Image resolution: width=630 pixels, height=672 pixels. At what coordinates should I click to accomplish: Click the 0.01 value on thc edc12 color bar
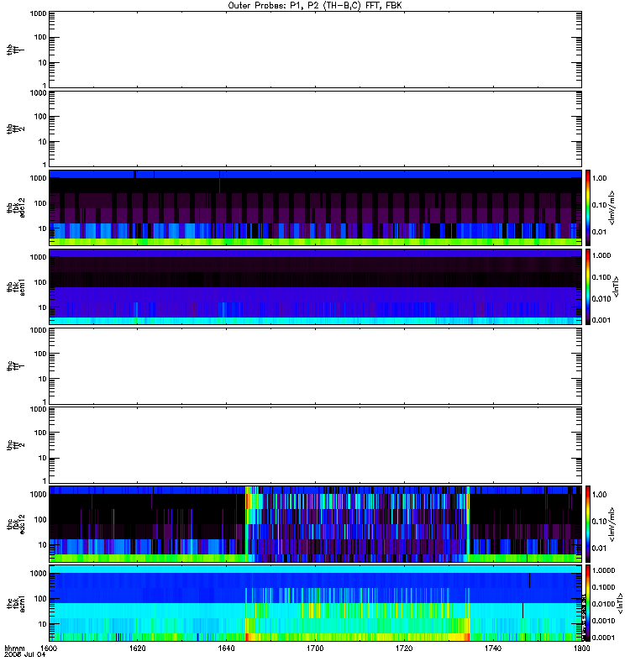point(599,549)
